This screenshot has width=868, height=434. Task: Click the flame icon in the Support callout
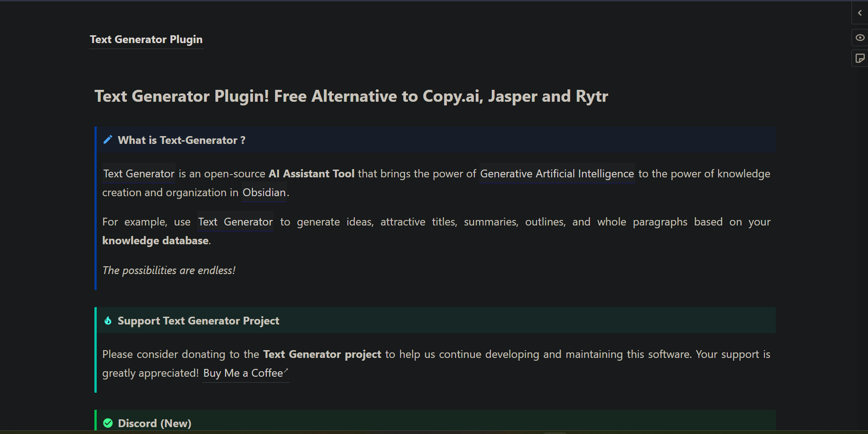pos(108,320)
